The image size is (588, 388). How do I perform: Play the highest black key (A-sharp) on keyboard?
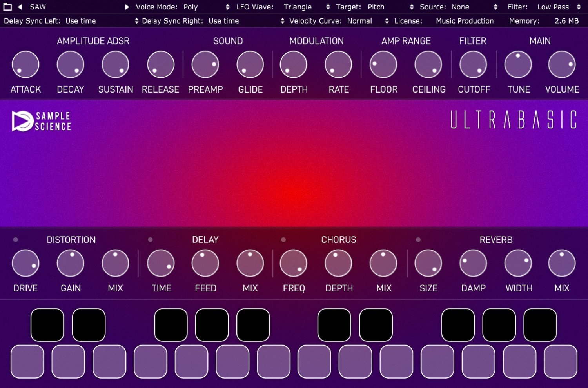(540, 325)
